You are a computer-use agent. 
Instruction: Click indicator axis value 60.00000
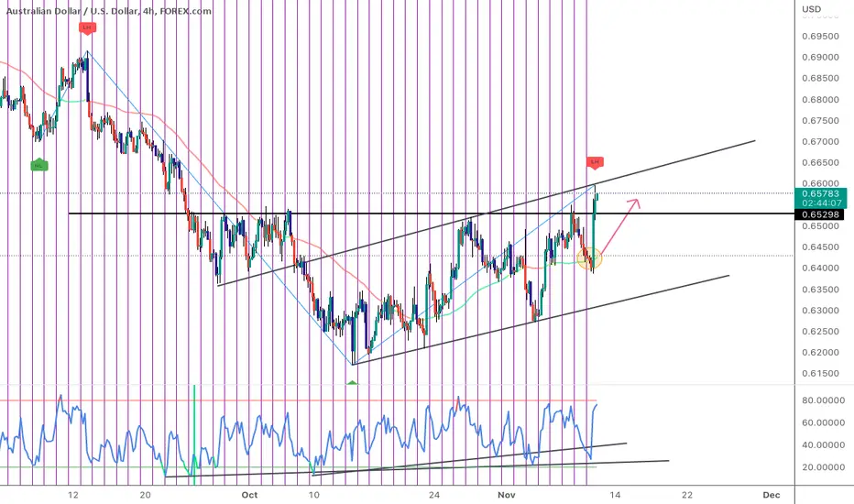824,422
